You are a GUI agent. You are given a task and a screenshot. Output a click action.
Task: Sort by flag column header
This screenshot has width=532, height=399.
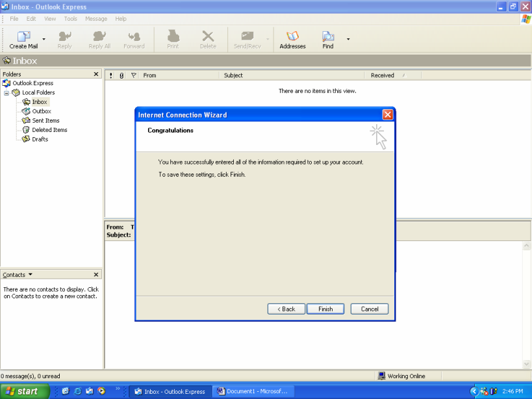[x=133, y=75]
